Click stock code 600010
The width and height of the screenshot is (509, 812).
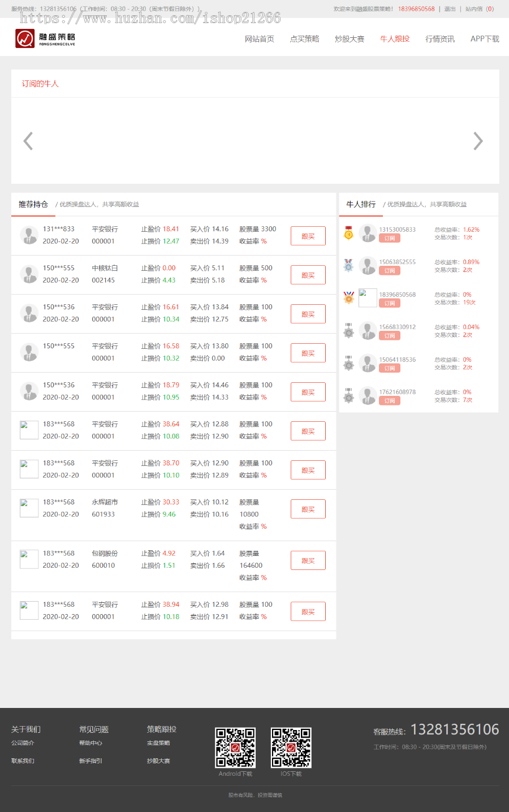coord(103,565)
